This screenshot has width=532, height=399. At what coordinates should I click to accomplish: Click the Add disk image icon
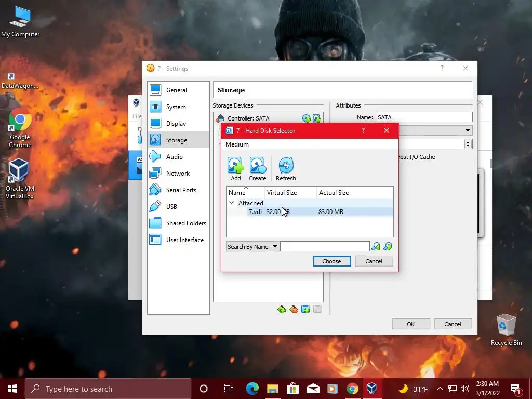235,169
